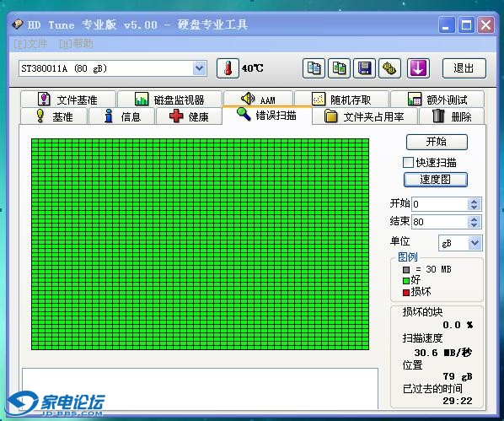Open the 文件 menu
This screenshot has width=504, height=421.
30,44
